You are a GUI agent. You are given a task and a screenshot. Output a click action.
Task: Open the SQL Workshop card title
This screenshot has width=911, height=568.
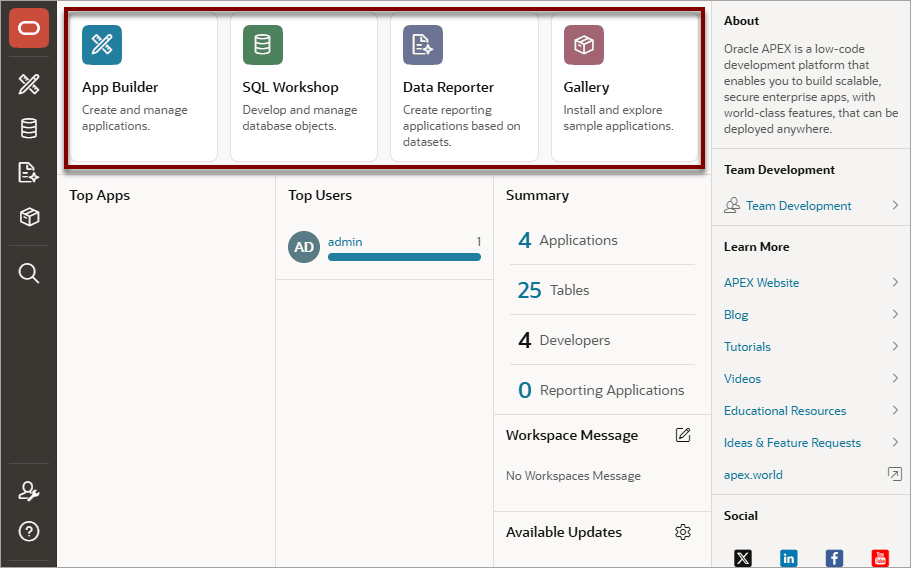click(290, 87)
